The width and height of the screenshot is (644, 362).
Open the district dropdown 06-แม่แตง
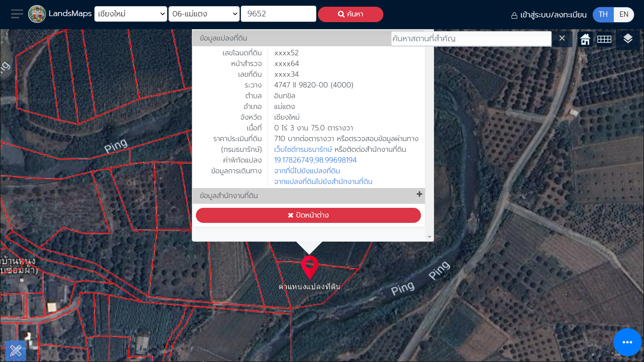[x=204, y=14]
